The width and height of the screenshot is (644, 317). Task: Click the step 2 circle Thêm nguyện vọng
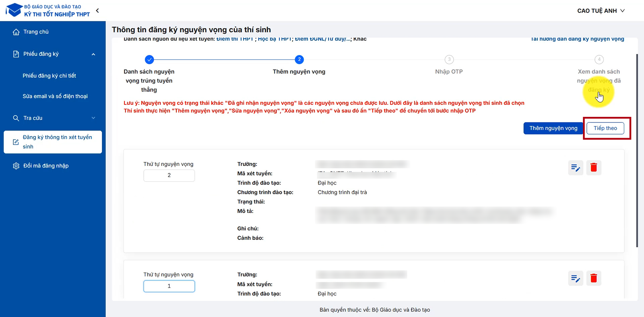click(299, 60)
